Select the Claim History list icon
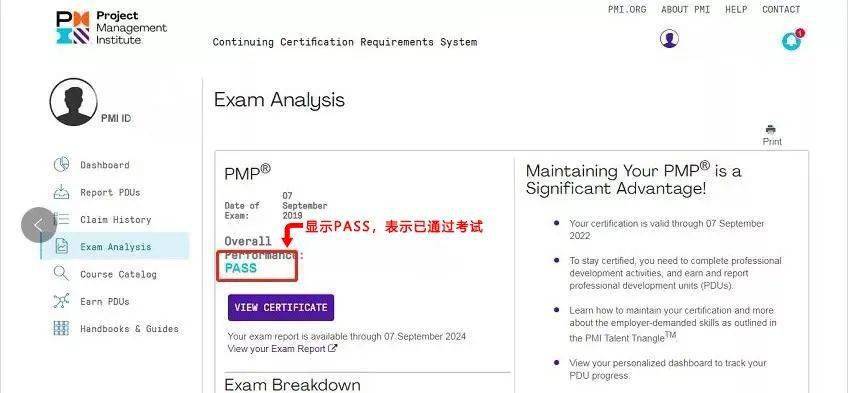The image size is (848, 393). coord(63,219)
